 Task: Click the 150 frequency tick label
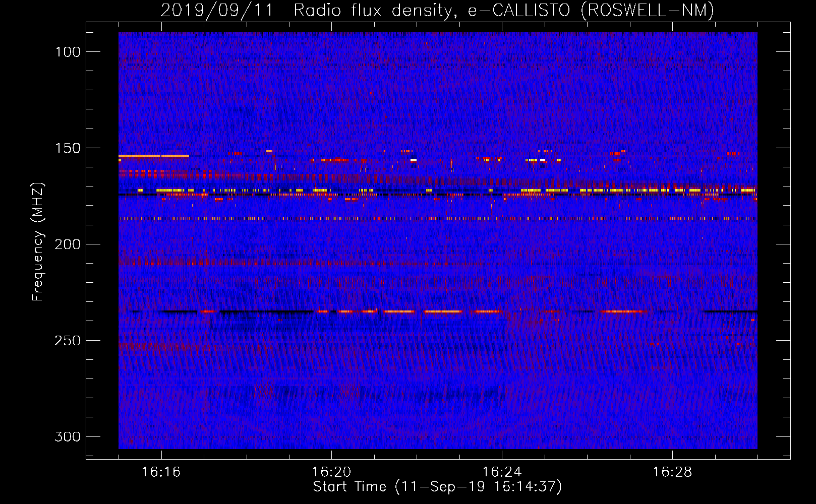coord(68,148)
